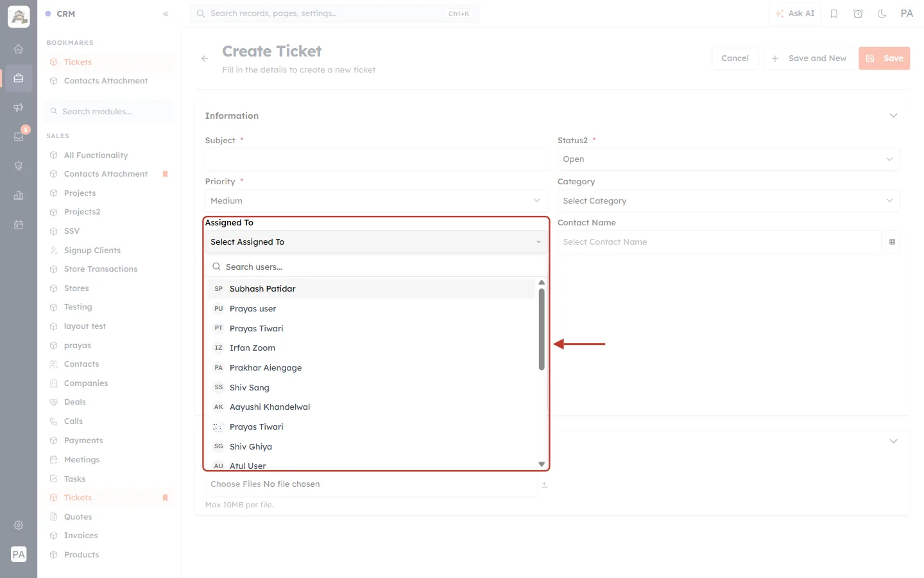
Task: Collapse the CRM sidebar with double chevron
Action: pos(166,13)
